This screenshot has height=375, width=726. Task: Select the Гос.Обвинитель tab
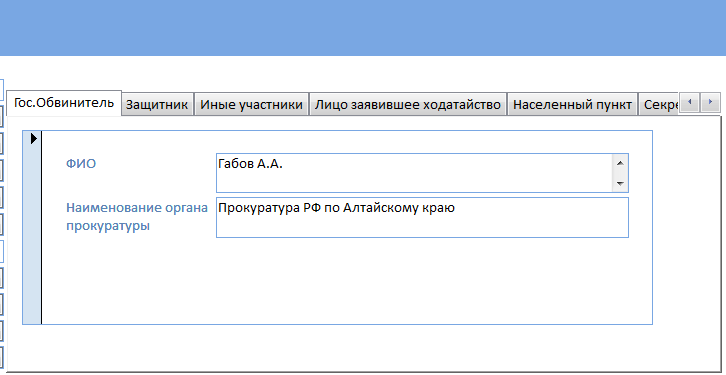point(64,103)
